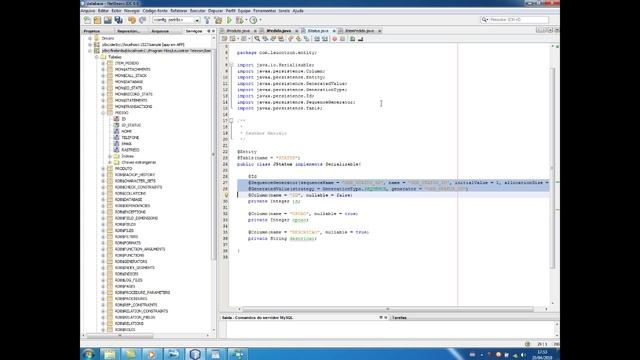
Task: Click the Open Project toolbar icon
Action: click(x=108, y=20)
